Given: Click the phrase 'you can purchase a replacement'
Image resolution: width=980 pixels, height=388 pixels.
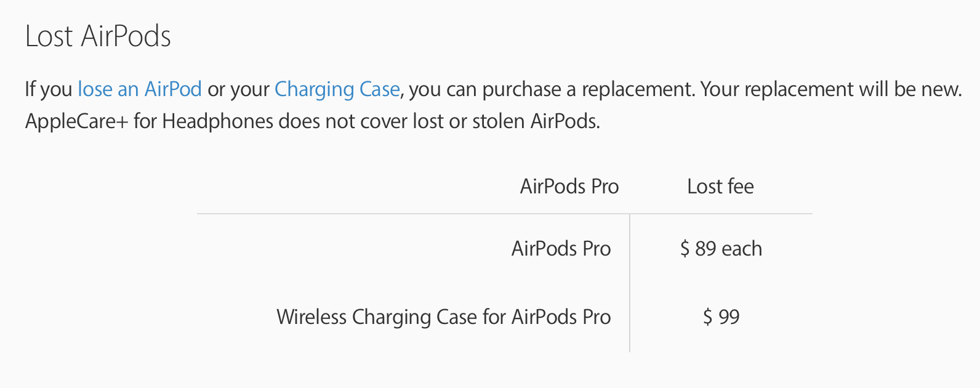Looking at the screenshot, I should (551, 89).
